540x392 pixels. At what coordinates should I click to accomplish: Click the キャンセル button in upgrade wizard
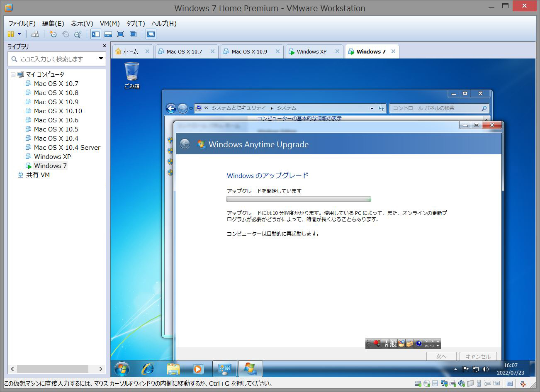tap(478, 356)
